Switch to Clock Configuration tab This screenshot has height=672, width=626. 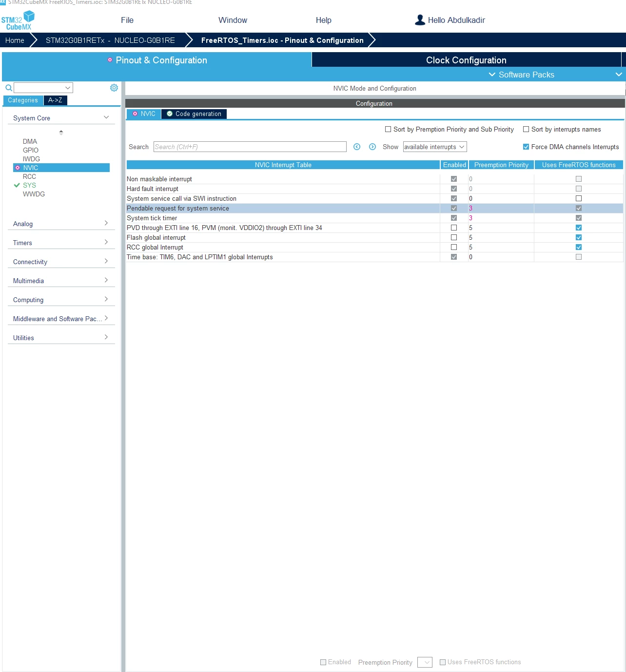pyautogui.click(x=466, y=60)
